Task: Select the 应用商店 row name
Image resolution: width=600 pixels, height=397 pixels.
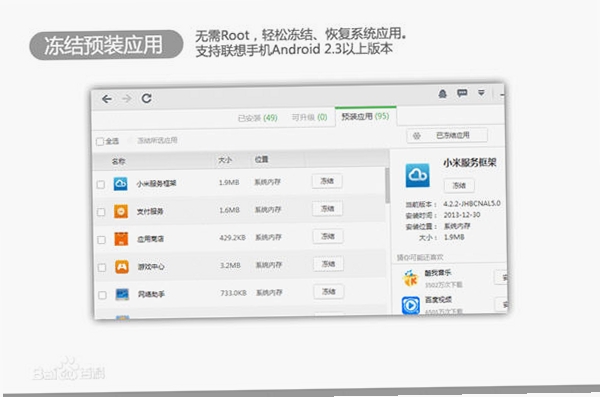Action: 150,239
